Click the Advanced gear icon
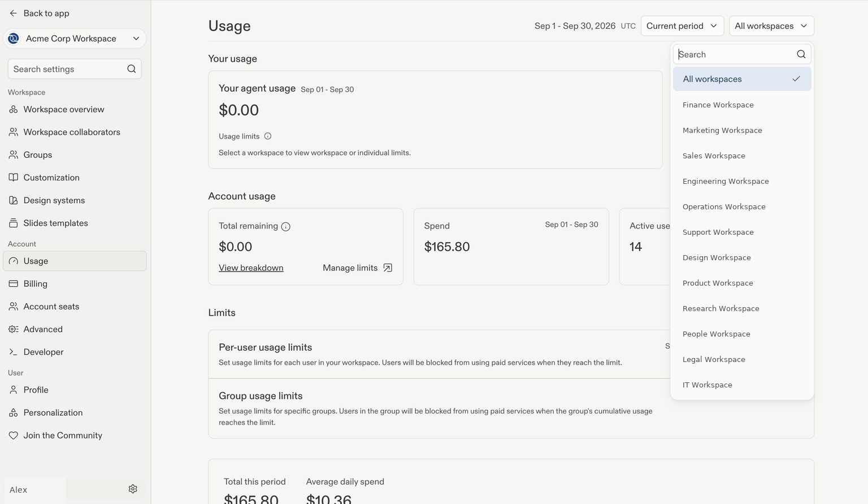This screenshot has width=868, height=504. (14, 329)
